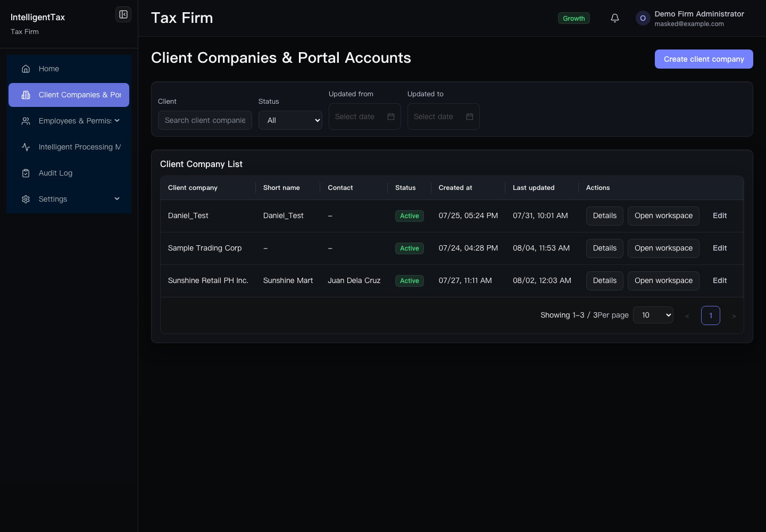Click Active badge in Daniel_Test row
This screenshot has width=766, height=532.
pos(410,216)
